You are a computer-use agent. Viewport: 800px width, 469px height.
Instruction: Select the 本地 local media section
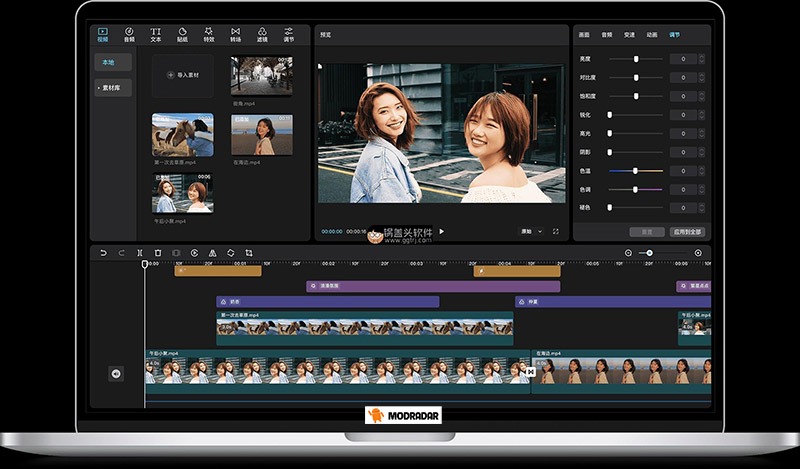[x=113, y=62]
